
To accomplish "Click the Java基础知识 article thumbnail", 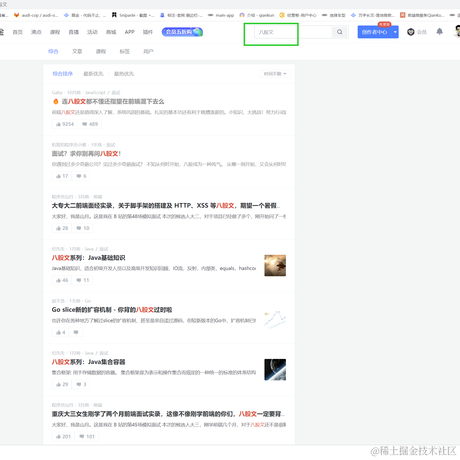I will [275, 265].
